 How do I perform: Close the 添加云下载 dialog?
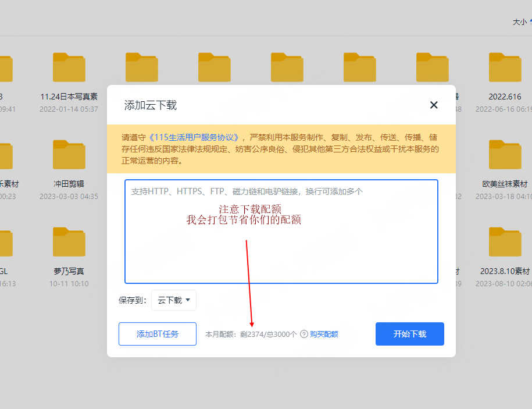pyautogui.click(x=434, y=105)
